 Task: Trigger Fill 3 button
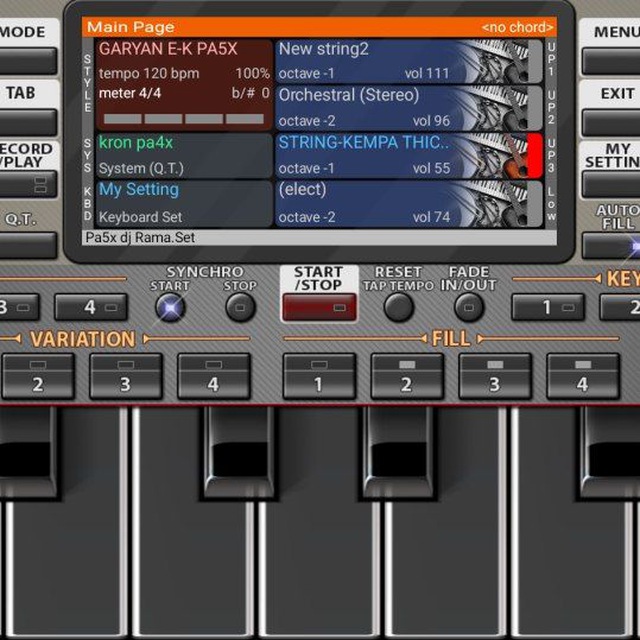click(495, 376)
